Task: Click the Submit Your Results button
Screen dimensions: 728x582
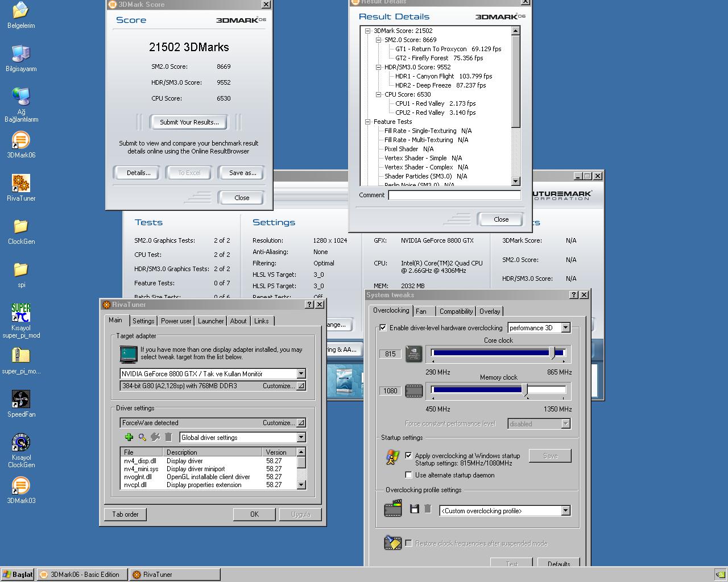Action: coord(189,122)
